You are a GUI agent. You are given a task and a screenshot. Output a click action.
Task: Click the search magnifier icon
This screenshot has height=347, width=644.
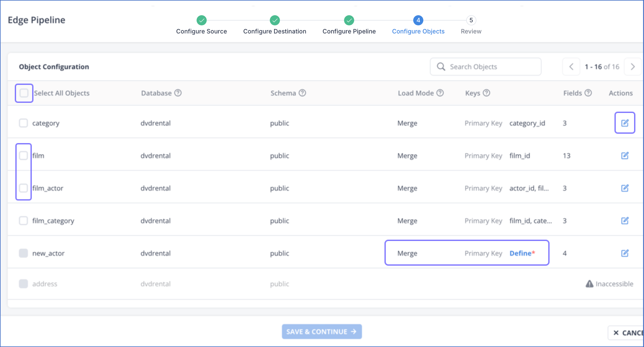pos(441,67)
